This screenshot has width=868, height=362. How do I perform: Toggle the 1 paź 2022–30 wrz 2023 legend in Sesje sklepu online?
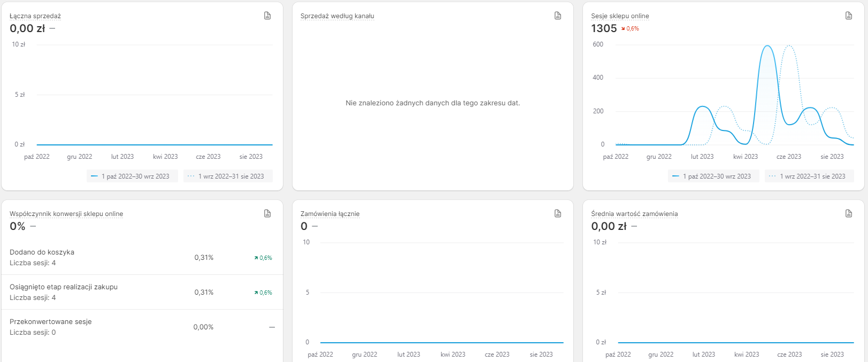pos(713,176)
